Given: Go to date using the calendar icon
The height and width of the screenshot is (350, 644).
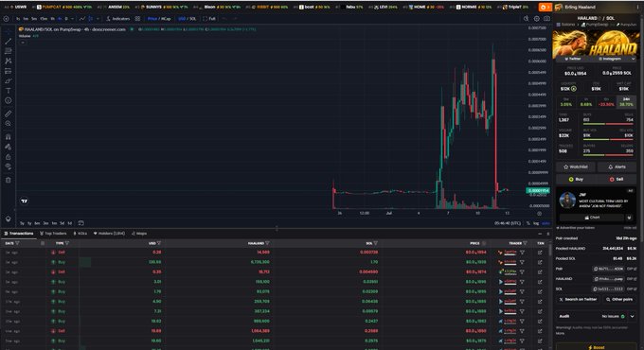Looking at the screenshot, I should [x=80, y=223].
